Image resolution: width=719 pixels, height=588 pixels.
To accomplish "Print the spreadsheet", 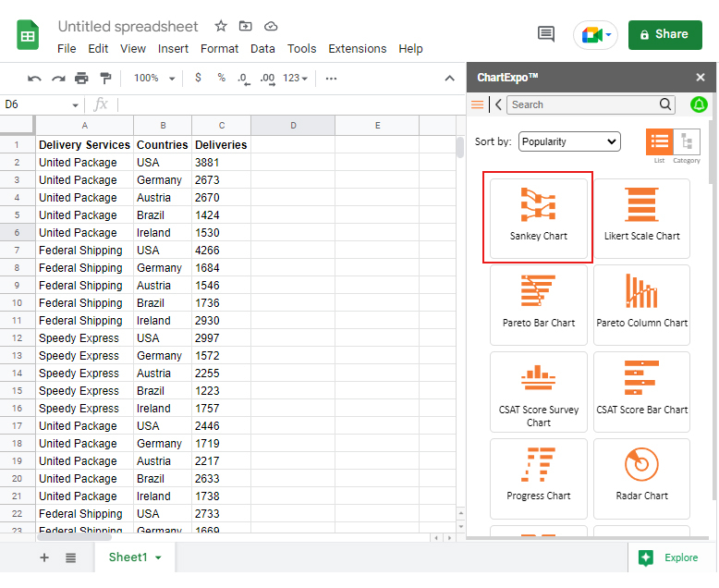I will point(81,79).
